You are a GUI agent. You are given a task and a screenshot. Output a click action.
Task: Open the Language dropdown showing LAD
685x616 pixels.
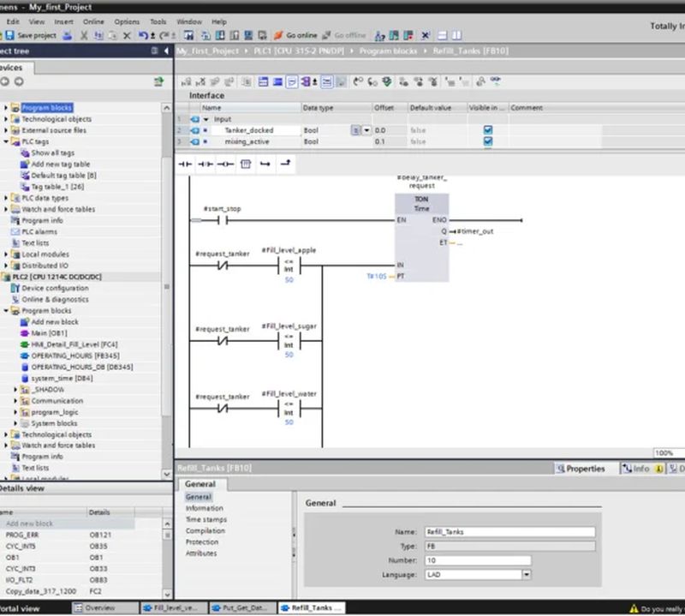(x=527, y=575)
